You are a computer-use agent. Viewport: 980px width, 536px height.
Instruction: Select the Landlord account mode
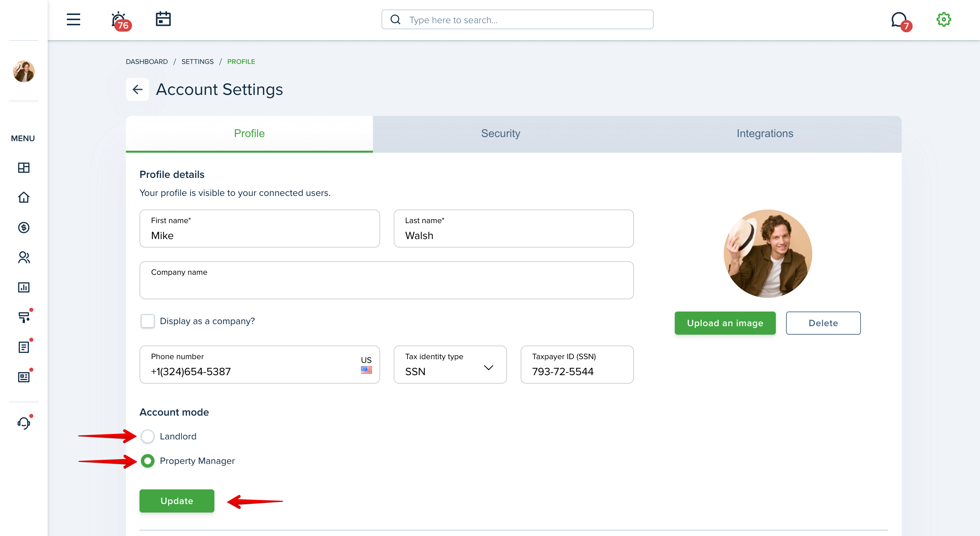pyautogui.click(x=147, y=436)
